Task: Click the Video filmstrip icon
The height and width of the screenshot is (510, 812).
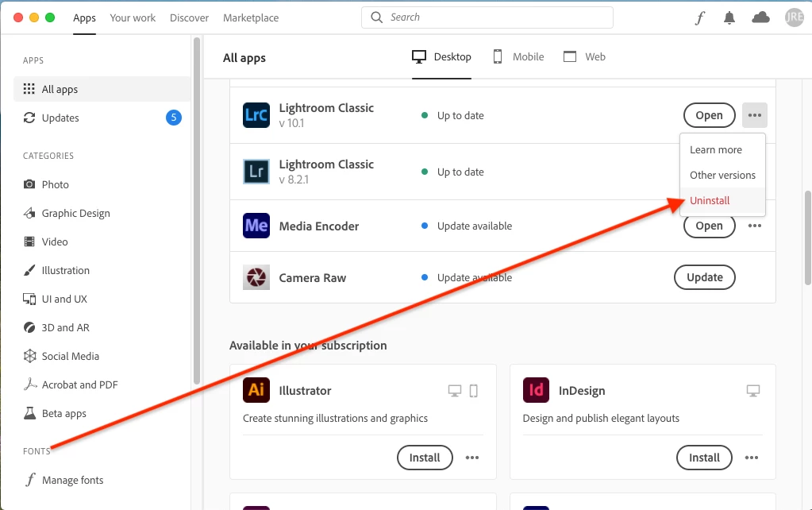Action: [29, 241]
